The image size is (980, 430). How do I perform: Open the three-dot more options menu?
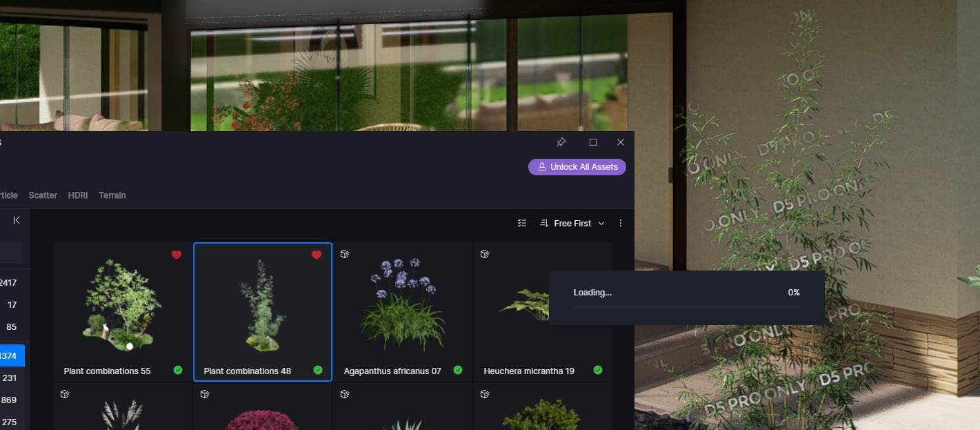point(621,223)
